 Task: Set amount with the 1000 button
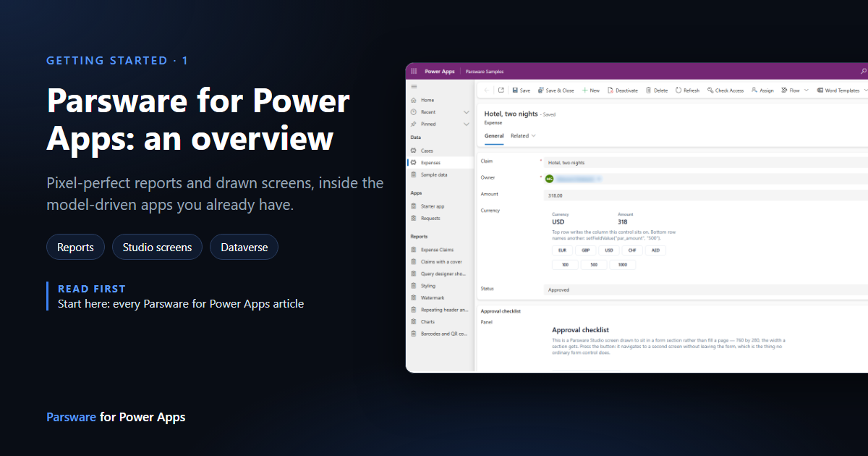point(623,265)
